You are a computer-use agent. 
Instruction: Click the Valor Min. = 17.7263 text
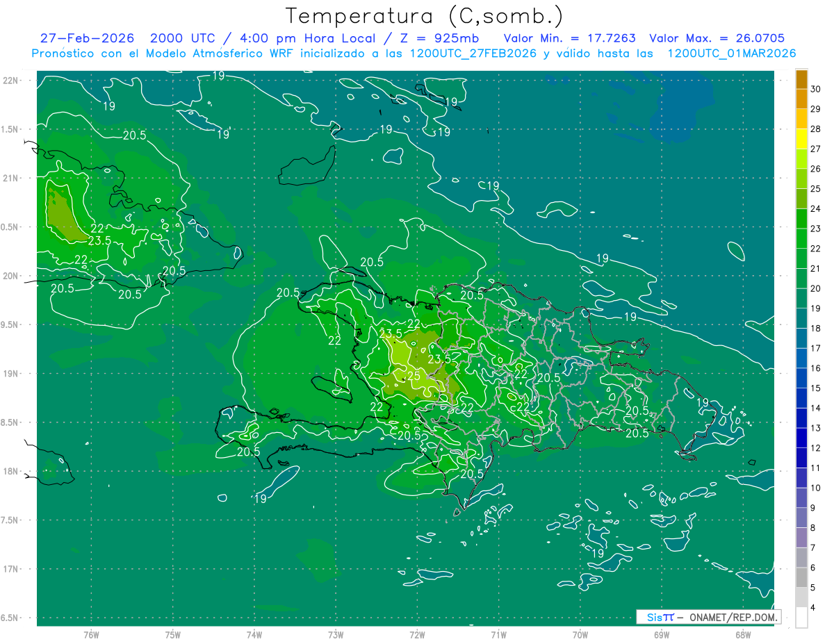pos(569,38)
